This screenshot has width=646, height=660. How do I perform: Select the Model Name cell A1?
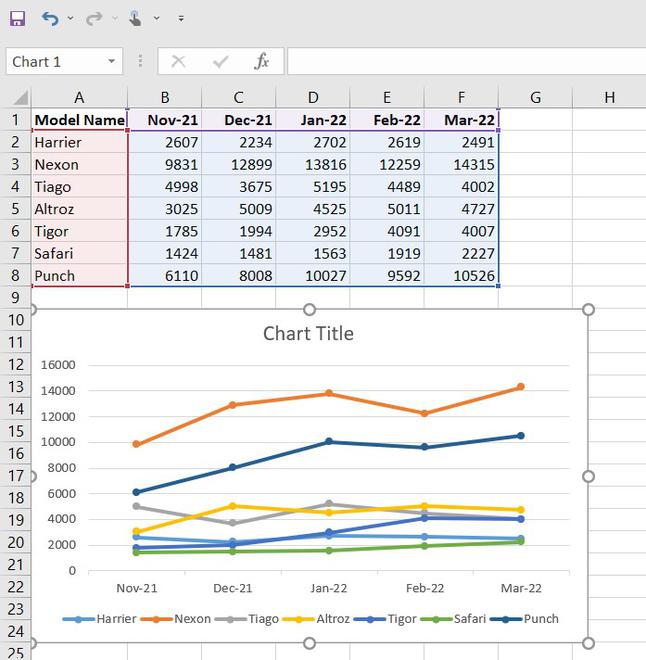click(79, 120)
